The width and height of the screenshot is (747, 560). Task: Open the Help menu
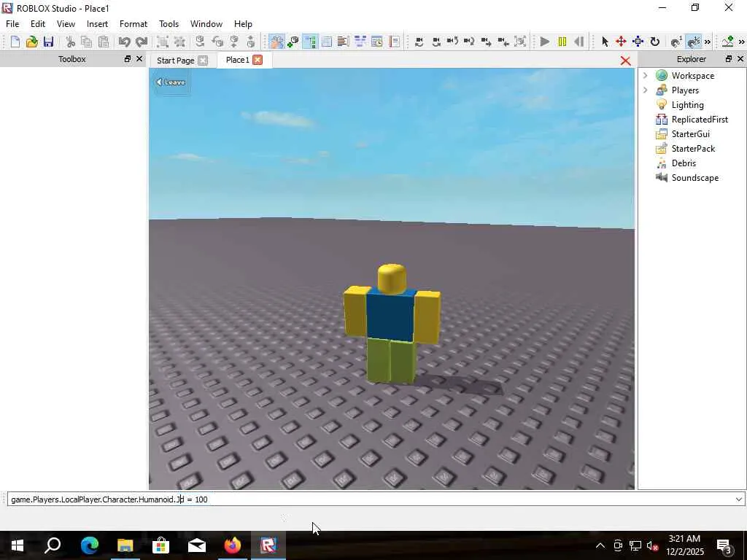[243, 24]
